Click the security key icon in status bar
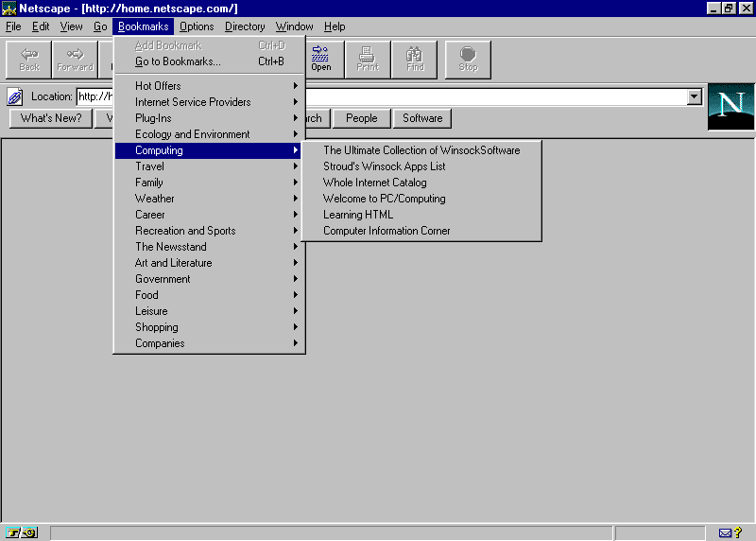The width and height of the screenshot is (756, 541). tap(22, 532)
